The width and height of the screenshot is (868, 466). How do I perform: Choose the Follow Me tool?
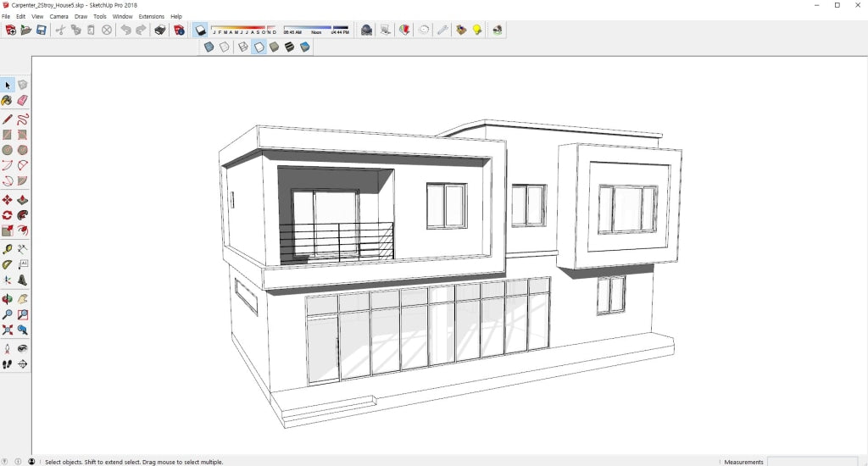(23, 215)
